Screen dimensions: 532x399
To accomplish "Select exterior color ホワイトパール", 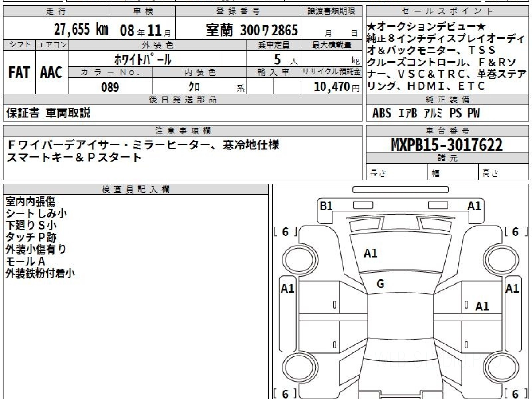I will tap(143, 59).
